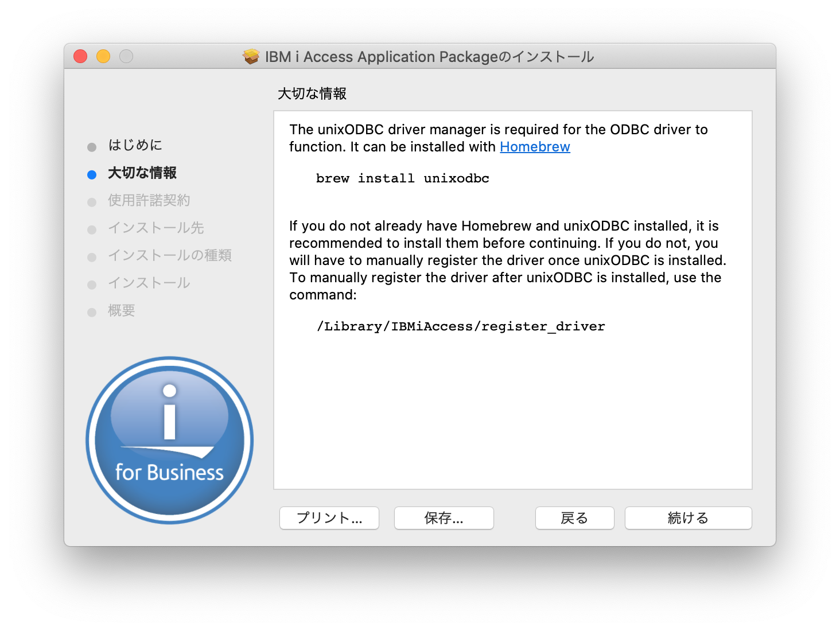Click the プリント... button
This screenshot has height=631, width=840.
[329, 518]
